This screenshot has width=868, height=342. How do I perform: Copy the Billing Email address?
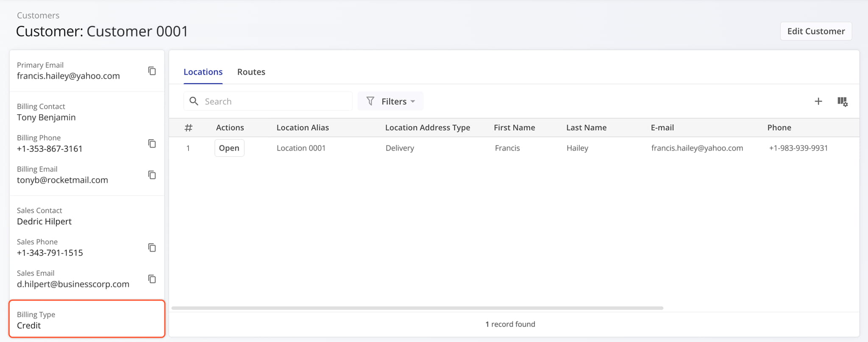click(x=152, y=175)
